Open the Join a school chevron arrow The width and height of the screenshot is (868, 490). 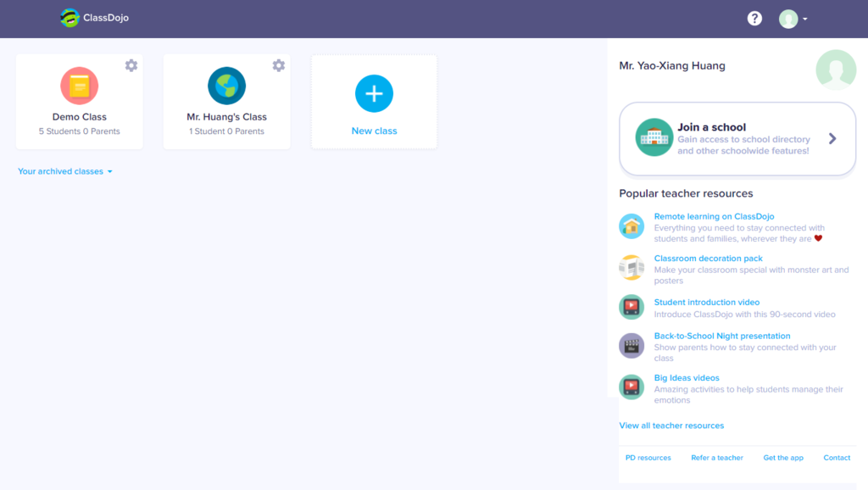tap(832, 138)
